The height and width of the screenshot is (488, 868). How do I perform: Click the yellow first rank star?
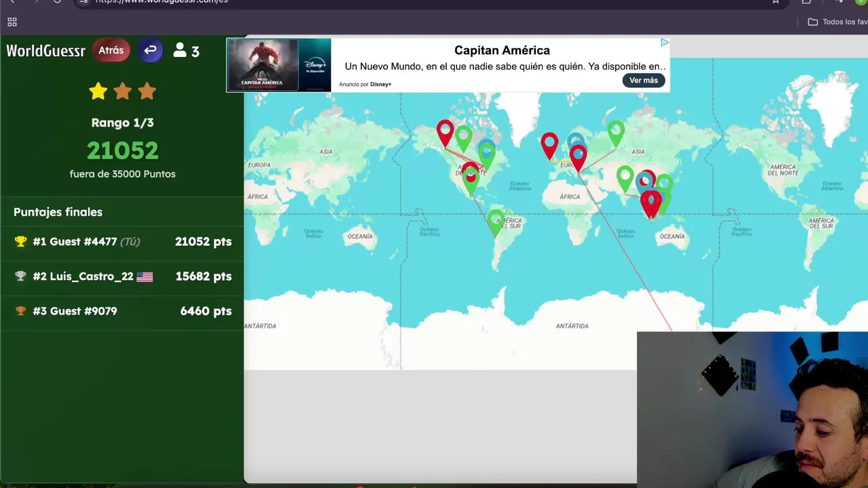[98, 91]
